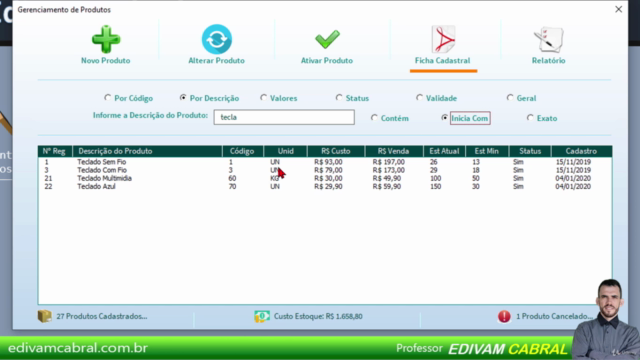Click the box icon beside Produtos Cadastrados
The height and width of the screenshot is (360, 640).
click(45, 316)
